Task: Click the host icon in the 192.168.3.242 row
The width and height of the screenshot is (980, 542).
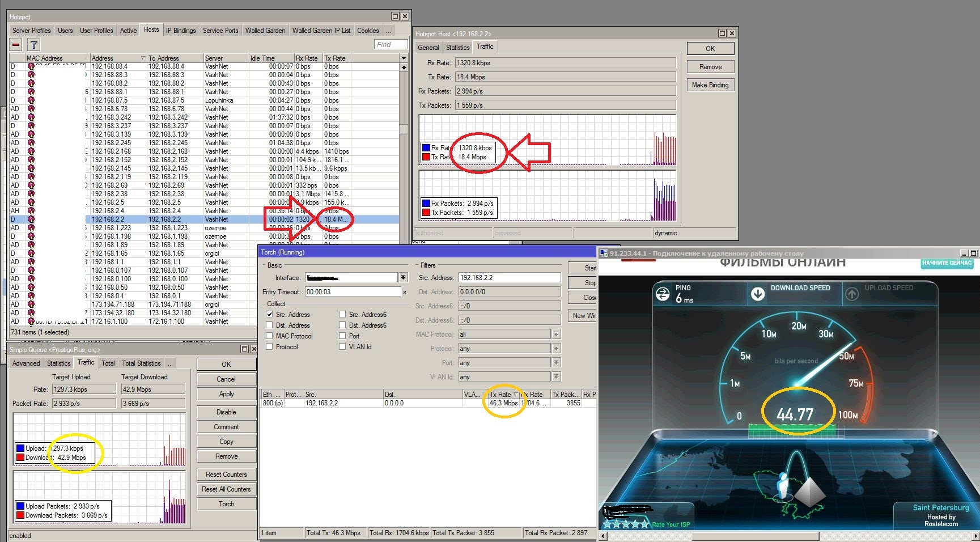Action: 31,117
